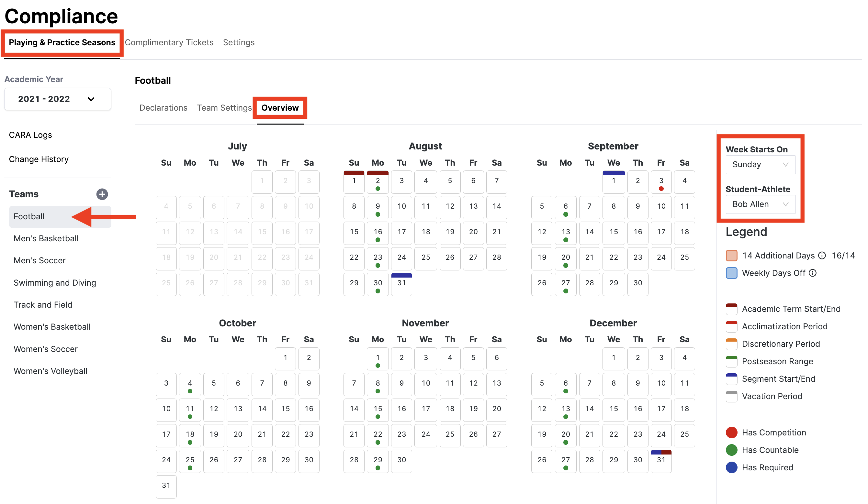The height and width of the screenshot is (504, 868).
Task: View the Change History page
Action: point(39,159)
